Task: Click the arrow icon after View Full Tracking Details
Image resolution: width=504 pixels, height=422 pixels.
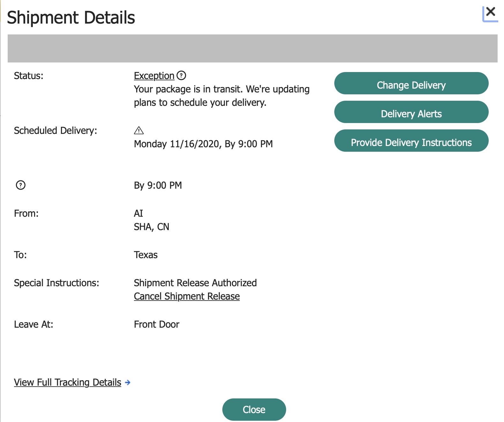Action: coord(128,382)
